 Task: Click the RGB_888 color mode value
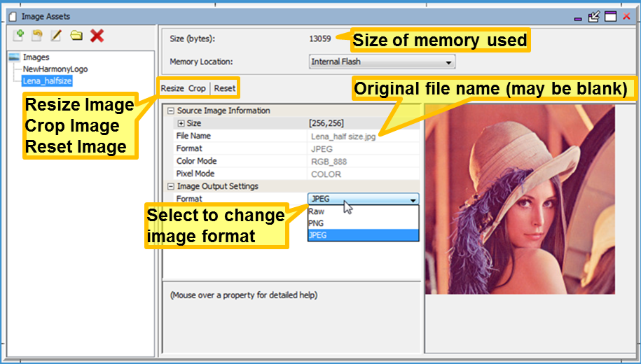point(329,162)
